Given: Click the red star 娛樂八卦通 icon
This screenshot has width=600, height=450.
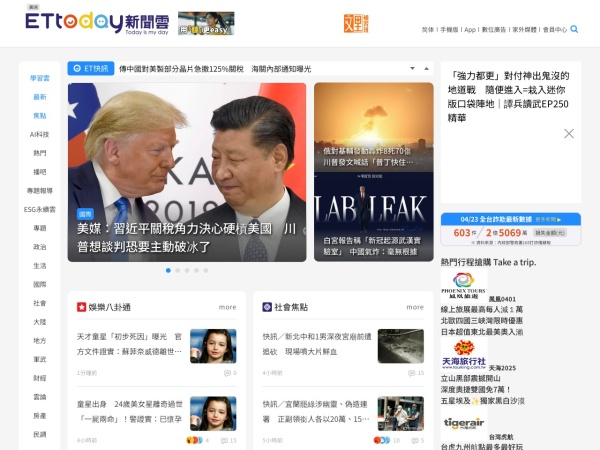Looking at the screenshot, I should pos(82,307).
